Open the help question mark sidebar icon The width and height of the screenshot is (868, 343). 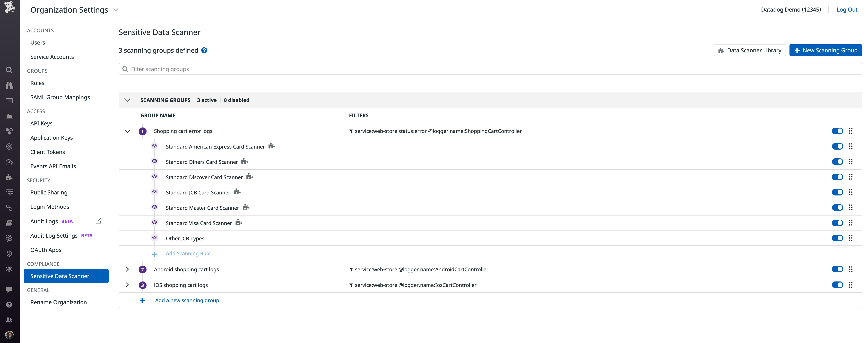9,305
